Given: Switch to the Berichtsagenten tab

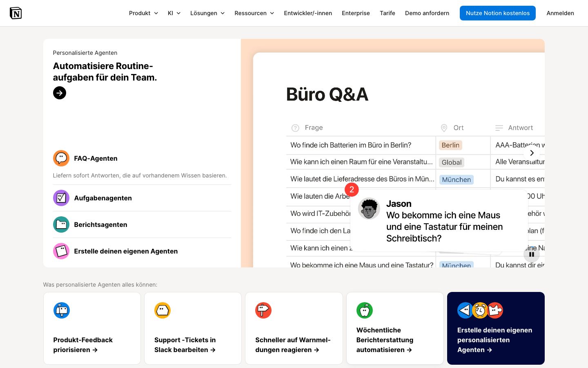Looking at the screenshot, I should 142,224.
